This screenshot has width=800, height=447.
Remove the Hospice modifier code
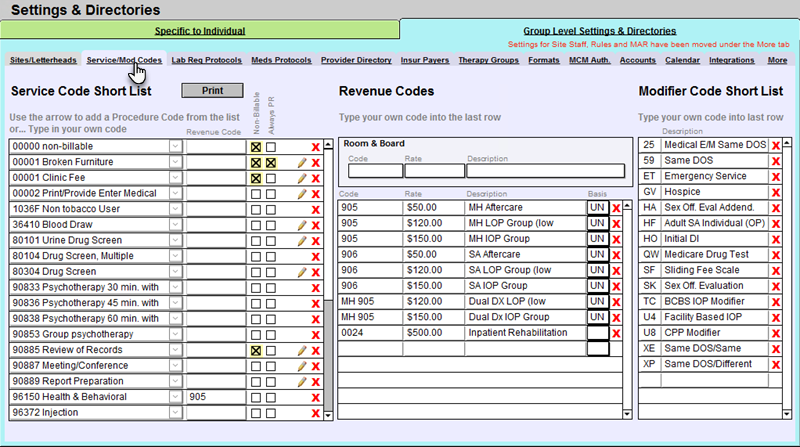[775, 193]
